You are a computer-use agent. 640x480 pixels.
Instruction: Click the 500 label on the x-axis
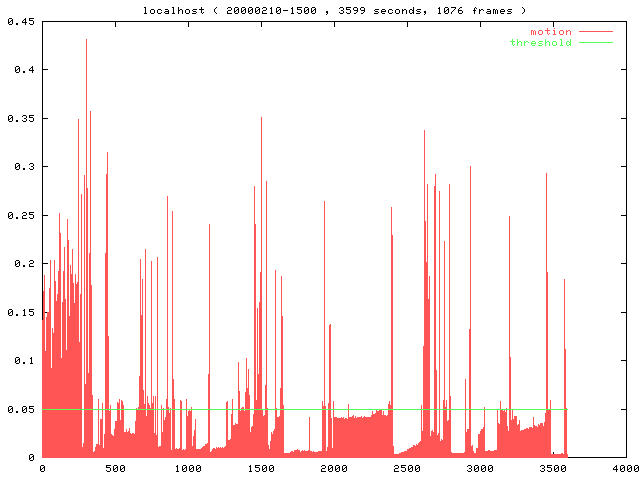coord(115,468)
